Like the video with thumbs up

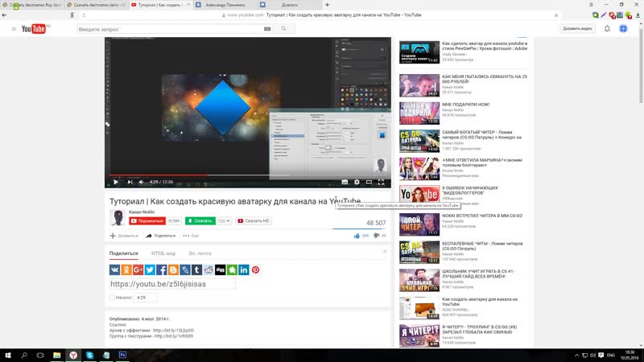point(357,236)
